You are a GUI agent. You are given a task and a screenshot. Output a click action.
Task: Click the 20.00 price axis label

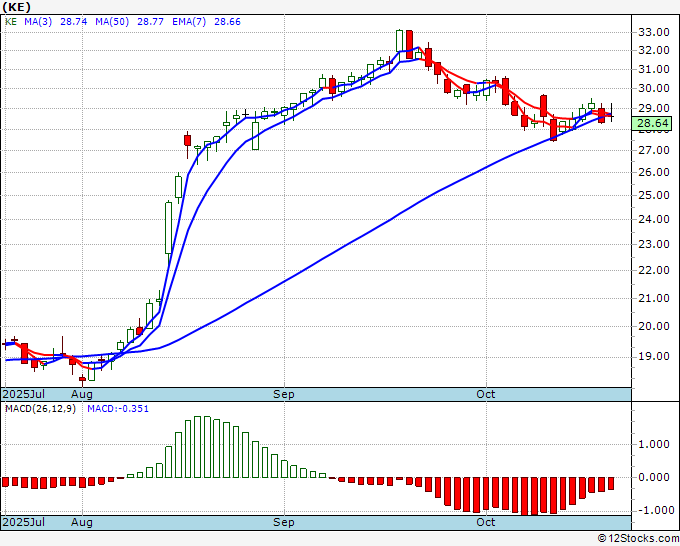coord(654,326)
